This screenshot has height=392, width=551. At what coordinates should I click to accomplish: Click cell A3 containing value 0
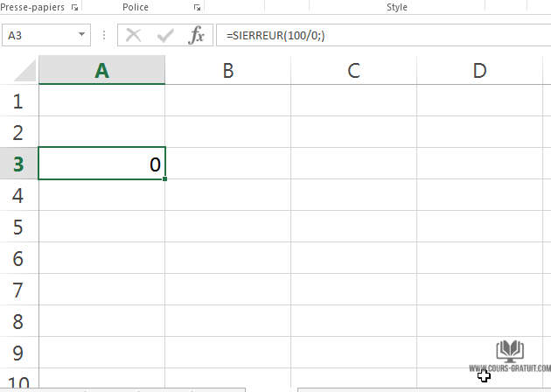coord(101,164)
